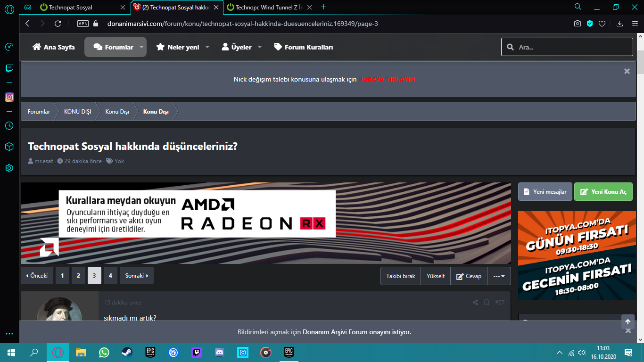Open File Explorer from the taskbar
The image size is (644, 362).
pyautogui.click(x=81, y=352)
